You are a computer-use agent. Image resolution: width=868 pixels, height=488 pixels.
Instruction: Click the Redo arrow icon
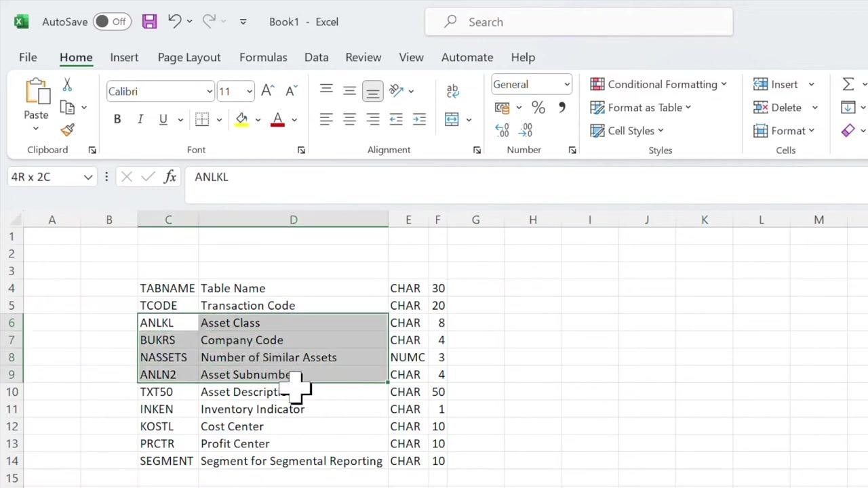pyautogui.click(x=209, y=22)
